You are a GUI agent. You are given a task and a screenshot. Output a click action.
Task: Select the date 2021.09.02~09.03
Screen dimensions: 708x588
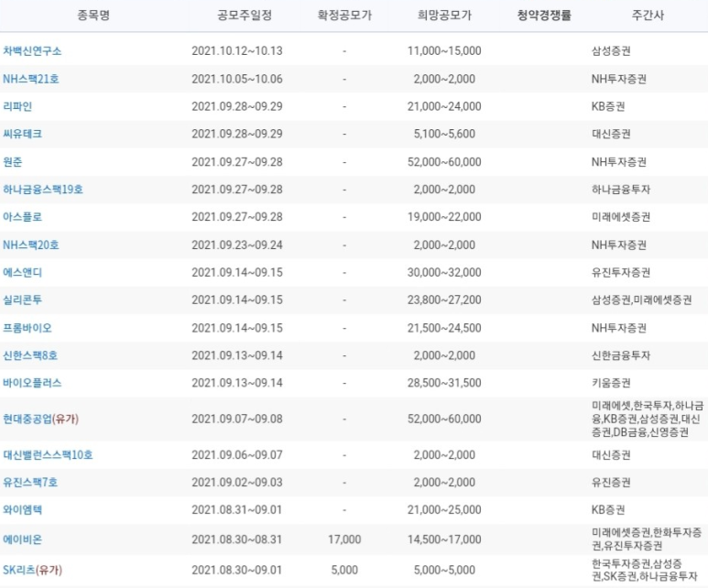tap(237, 483)
